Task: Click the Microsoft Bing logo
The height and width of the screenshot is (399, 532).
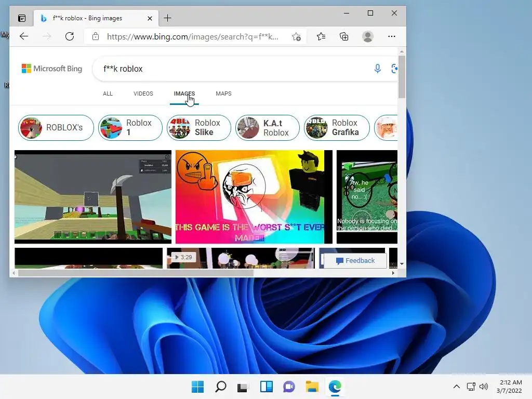Action: point(52,69)
